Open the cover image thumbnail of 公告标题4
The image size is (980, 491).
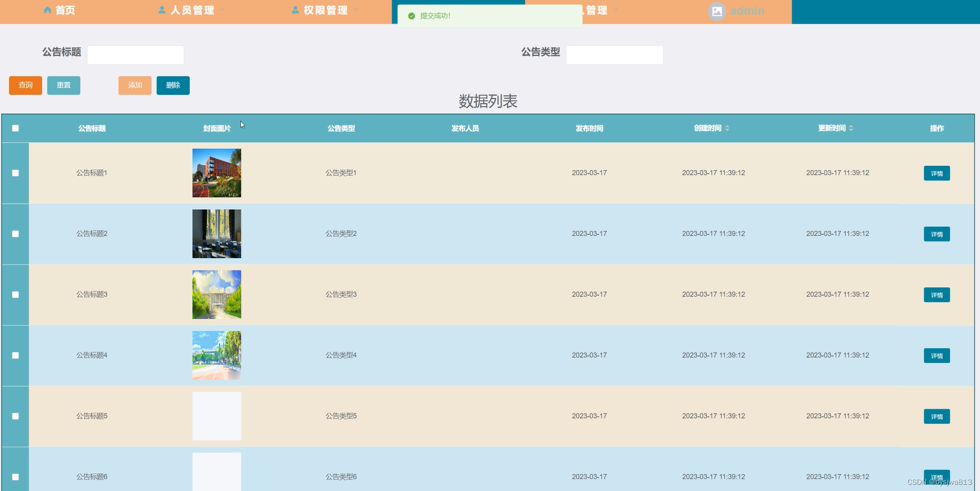coord(217,356)
